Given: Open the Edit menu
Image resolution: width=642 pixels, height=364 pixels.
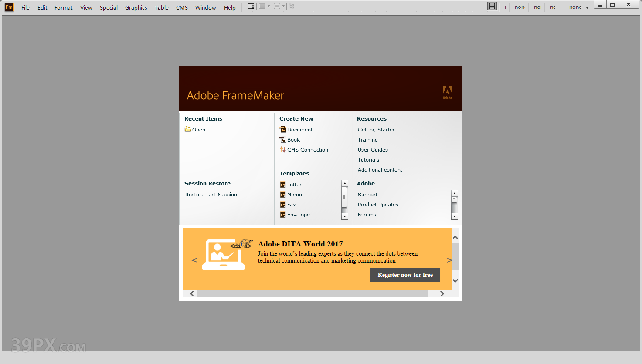Looking at the screenshot, I should coord(42,7).
